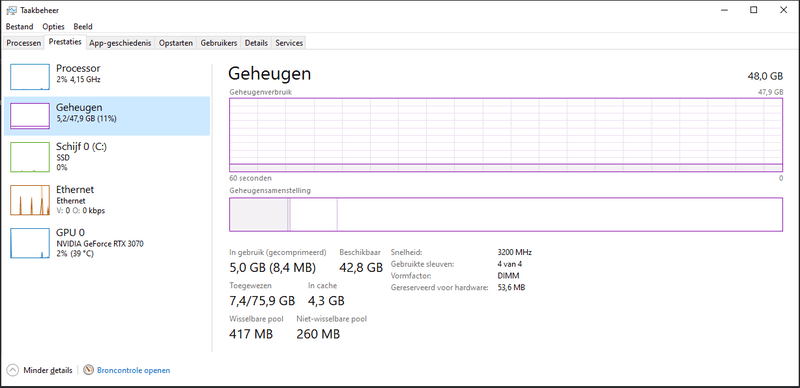This screenshot has height=388, width=800.
Task: Maximize the Taakbeheer window
Action: point(754,10)
